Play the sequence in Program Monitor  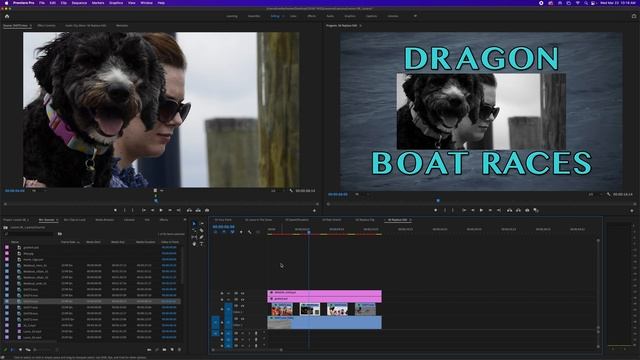point(482,210)
